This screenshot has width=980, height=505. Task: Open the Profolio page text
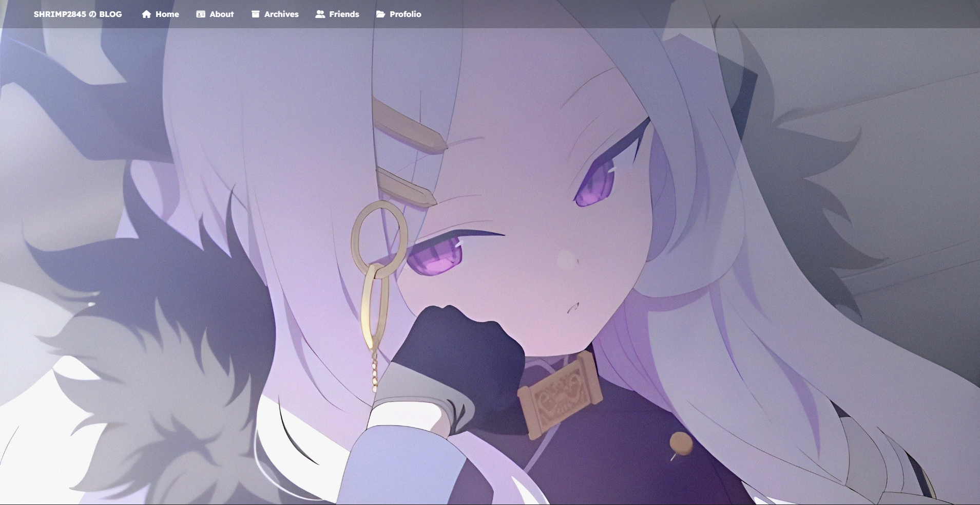pyautogui.click(x=406, y=14)
